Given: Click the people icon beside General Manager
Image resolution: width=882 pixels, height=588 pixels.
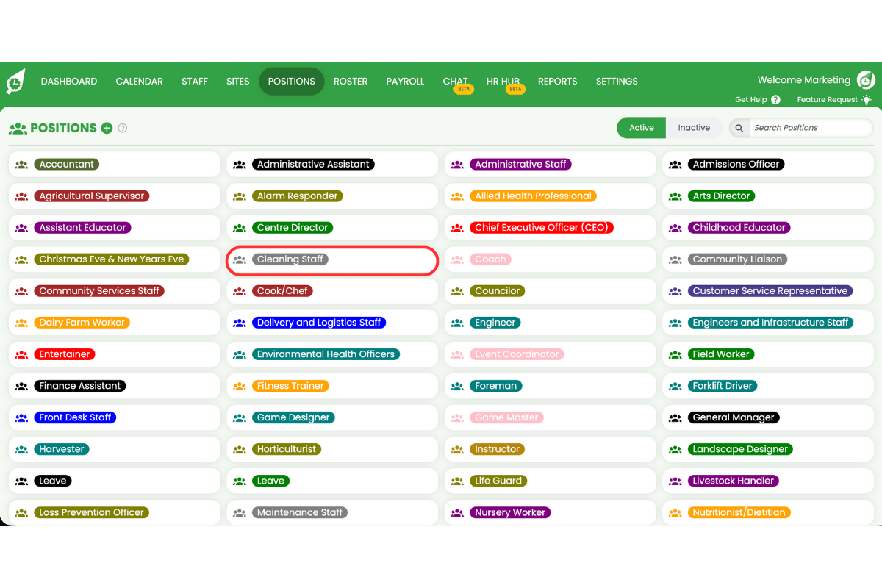Looking at the screenshot, I should 675,417.
